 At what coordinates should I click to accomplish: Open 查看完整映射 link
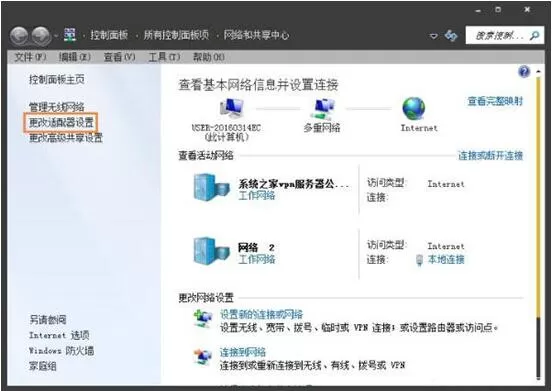click(x=495, y=101)
